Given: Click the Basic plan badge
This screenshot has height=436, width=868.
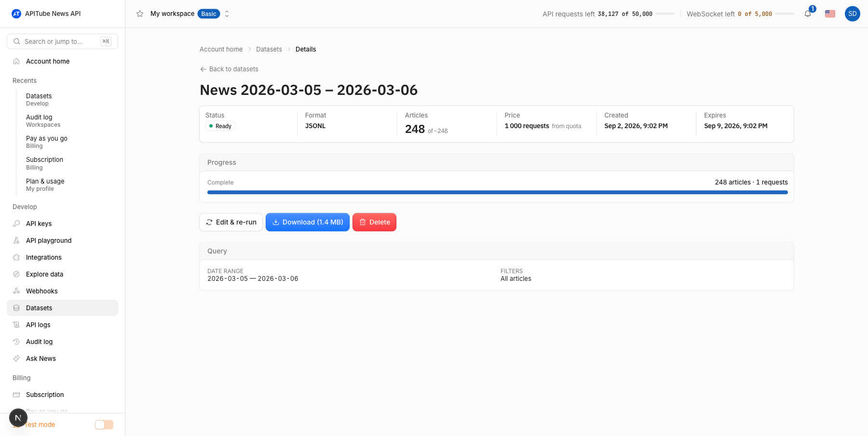Looking at the screenshot, I should pyautogui.click(x=209, y=13).
